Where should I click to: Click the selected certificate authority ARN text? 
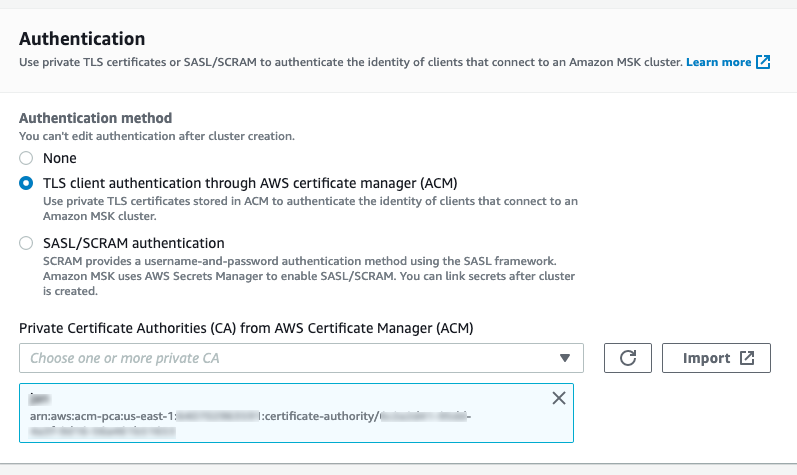coord(250,424)
